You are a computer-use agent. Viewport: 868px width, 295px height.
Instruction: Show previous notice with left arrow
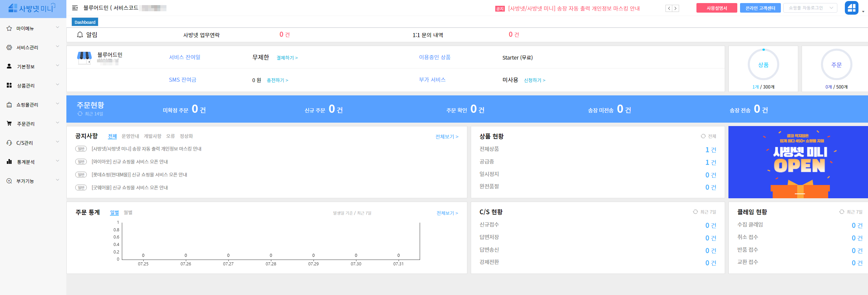(x=669, y=9)
